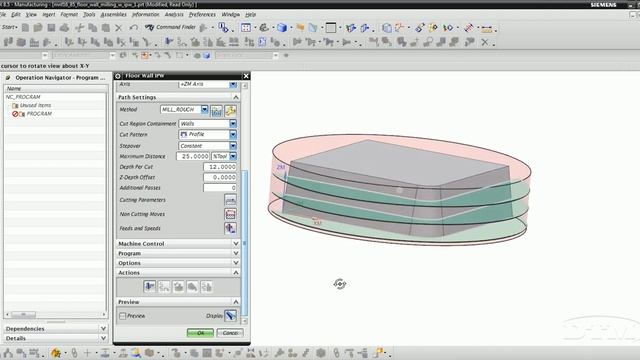This screenshot has width=640, height=360.
Task: Open the Preferences menu
Action: point(202,14)
